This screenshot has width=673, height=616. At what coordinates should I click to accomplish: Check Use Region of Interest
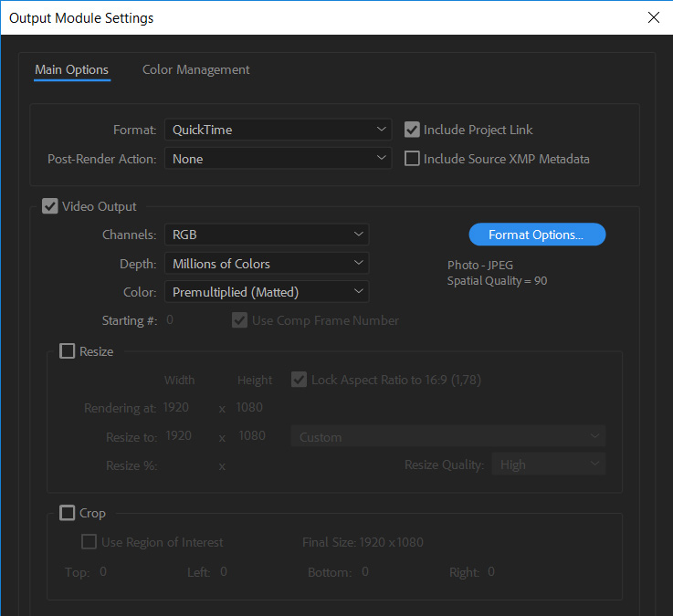(x=89, y=542)
